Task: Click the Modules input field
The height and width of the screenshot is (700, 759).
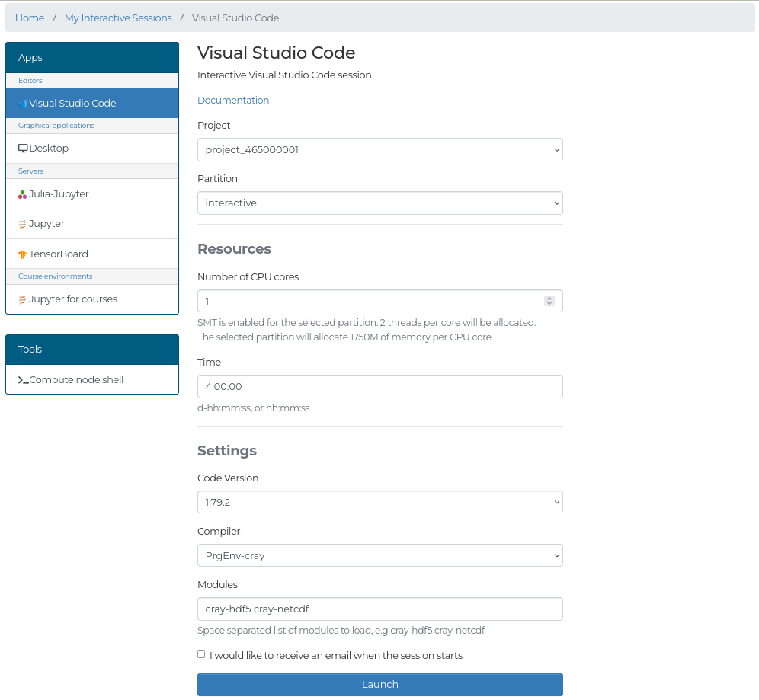Action: click(379, 609)
